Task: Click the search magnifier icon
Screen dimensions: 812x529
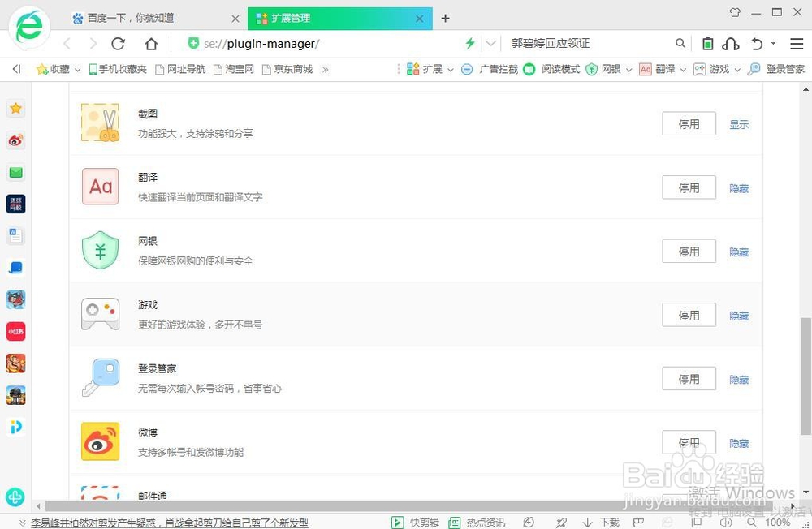Action: (680, 44)
